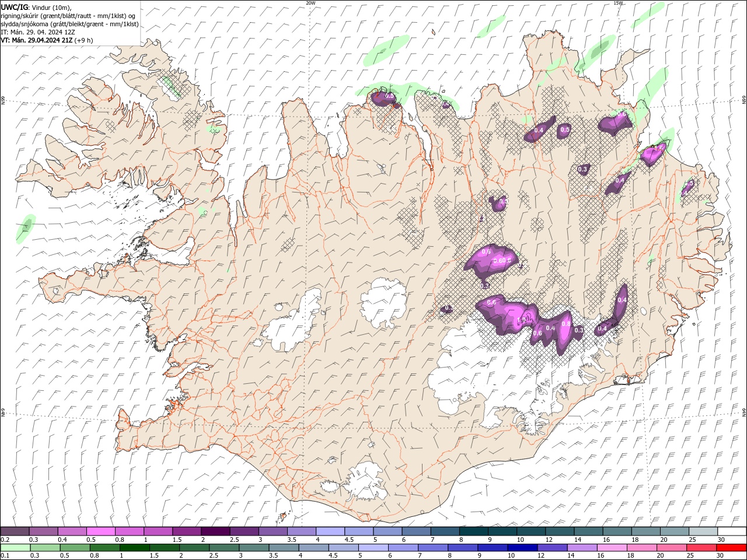Pick the pale green lower swatch labeled 0.1
The image size is (747, 560).
[15, 548]
